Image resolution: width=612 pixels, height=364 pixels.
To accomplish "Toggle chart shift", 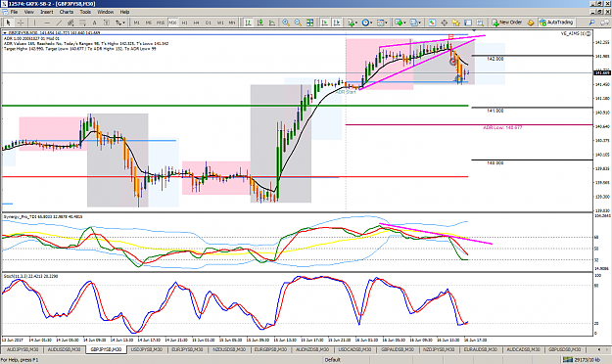I will coord(337,23).
